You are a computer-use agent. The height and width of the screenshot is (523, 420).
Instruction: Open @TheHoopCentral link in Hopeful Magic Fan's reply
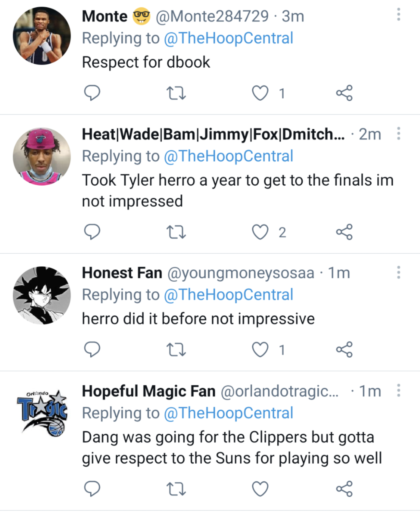(228, 413)
